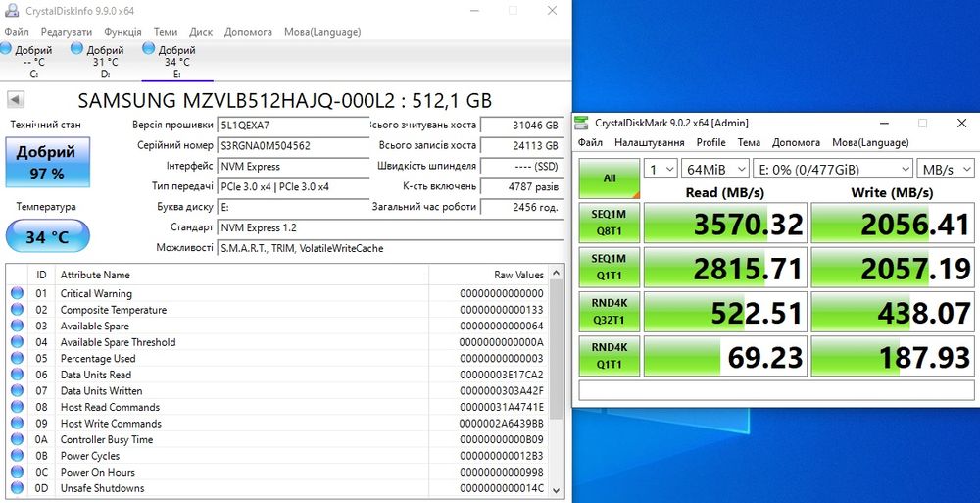Image resolution: width=980 pixels, height=503 pixels.
Task: Click status orb for Composite Temperature row
Action: [17, 309]
